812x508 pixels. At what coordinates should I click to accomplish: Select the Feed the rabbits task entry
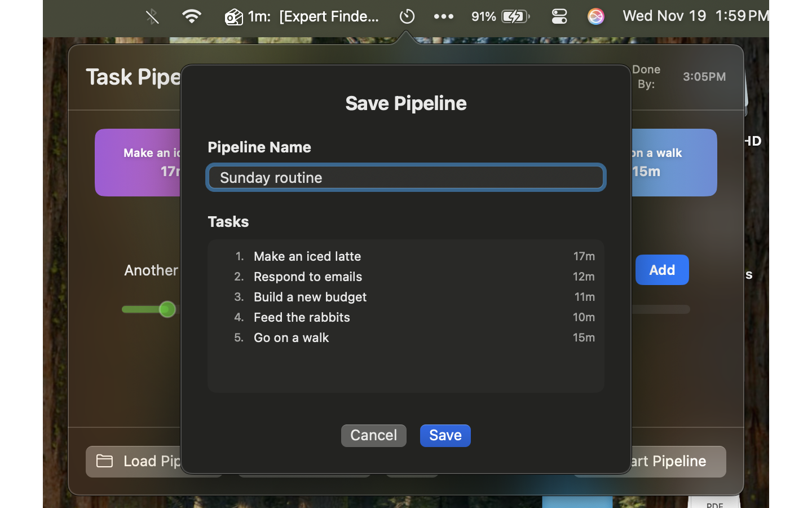tap(302, 317)
